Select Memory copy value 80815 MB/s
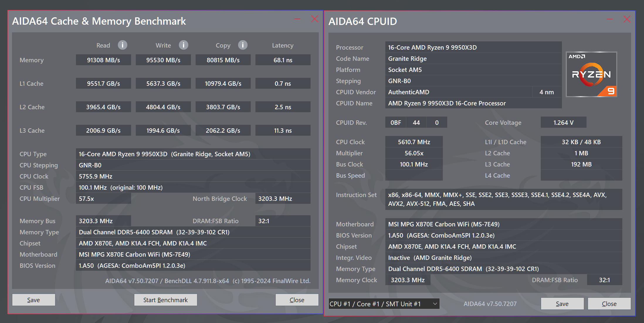This screenshot has height=323, width=644. point(223,60)
